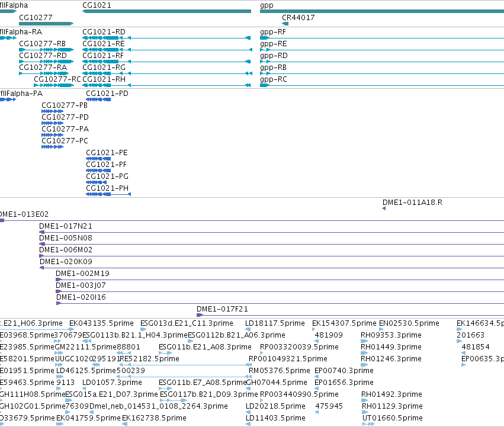Select transcript CG10277-RA

pos(44,73)
